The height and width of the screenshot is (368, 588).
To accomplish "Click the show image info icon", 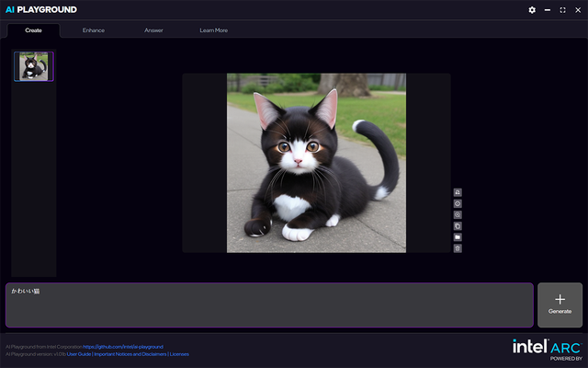I will (458, 203).
